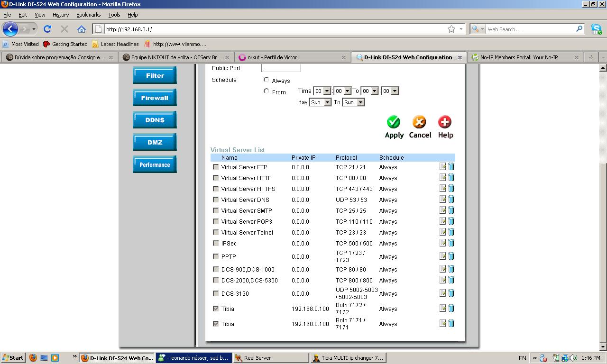Open the Skype toolbar icon
The width and height of the screenshot is (607, 364).
click(x=597, y=29)
